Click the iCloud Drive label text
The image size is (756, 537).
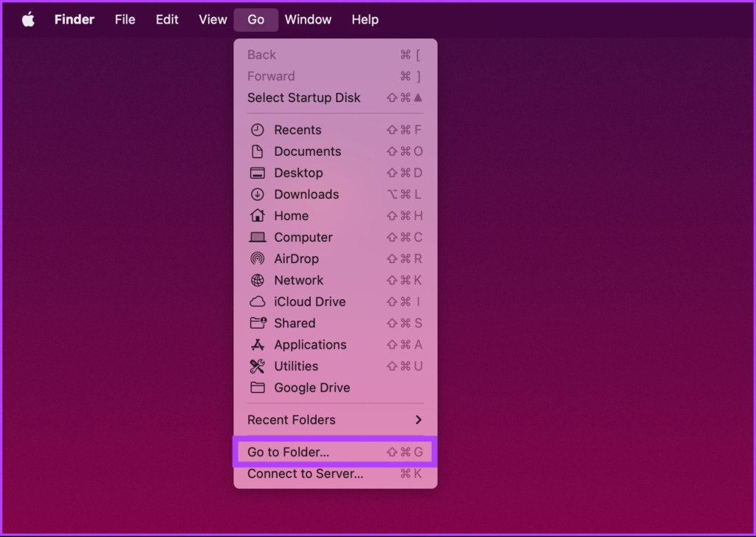tap(310, 301)
